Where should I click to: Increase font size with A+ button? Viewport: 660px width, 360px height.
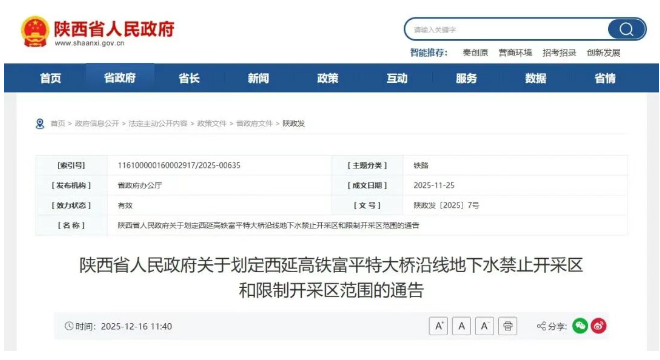pyautogui.click(x=438, y=326)
